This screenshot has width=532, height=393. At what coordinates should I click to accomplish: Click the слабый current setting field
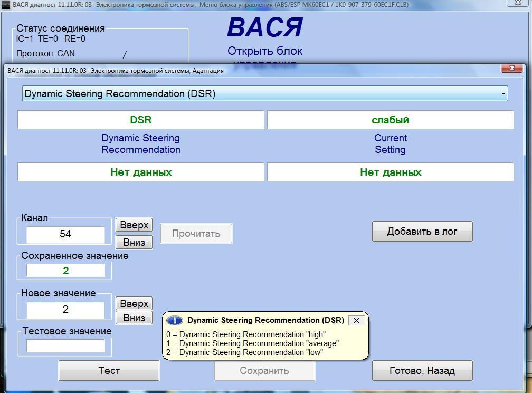390,120
